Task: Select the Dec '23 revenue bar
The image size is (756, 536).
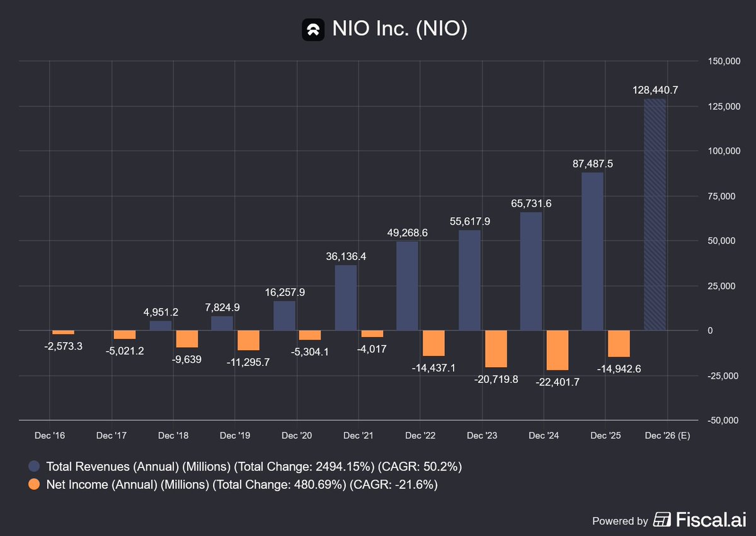Action: tap(469, 280)
